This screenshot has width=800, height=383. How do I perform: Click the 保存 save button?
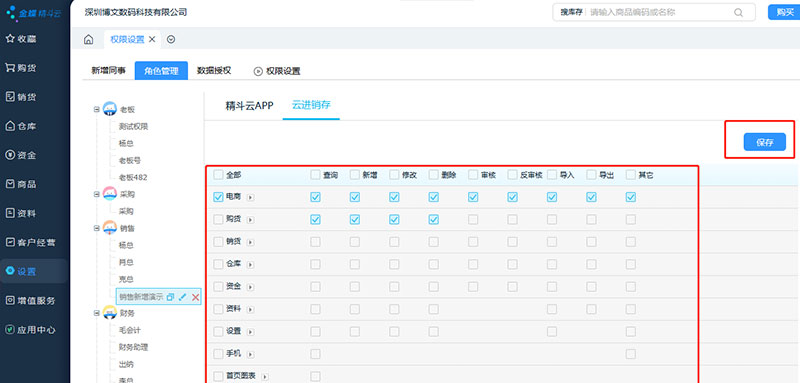pos(765,142)
